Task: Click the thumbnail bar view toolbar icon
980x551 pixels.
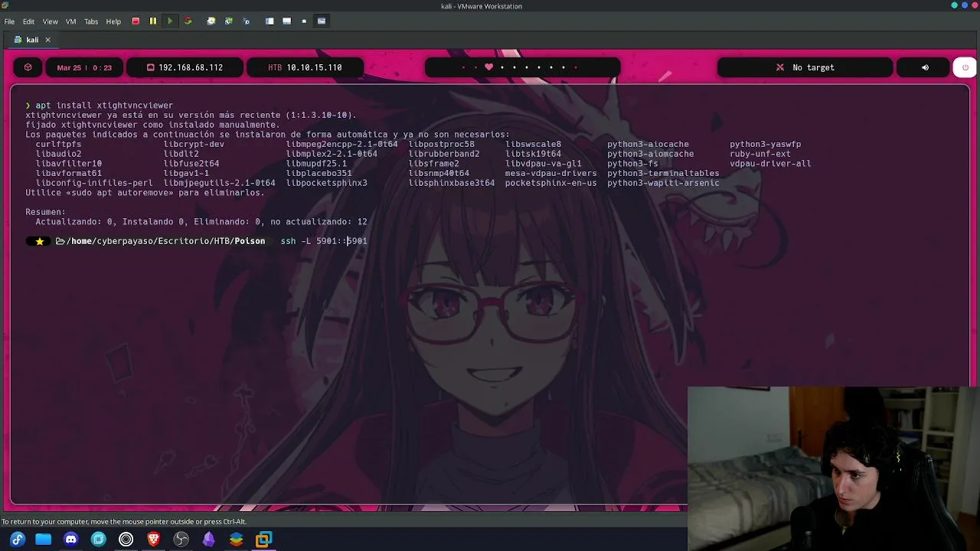Action: (x=286, y=21)
